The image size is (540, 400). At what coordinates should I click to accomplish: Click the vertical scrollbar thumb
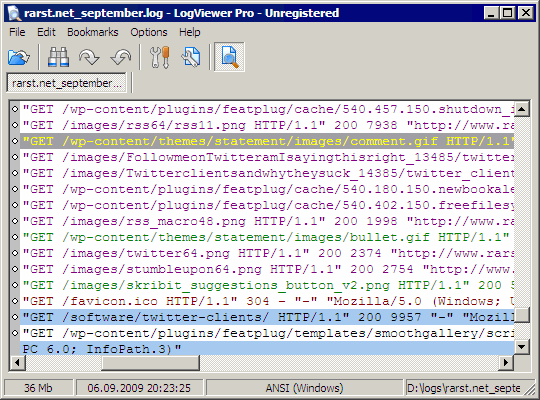(x=521, y=315)
